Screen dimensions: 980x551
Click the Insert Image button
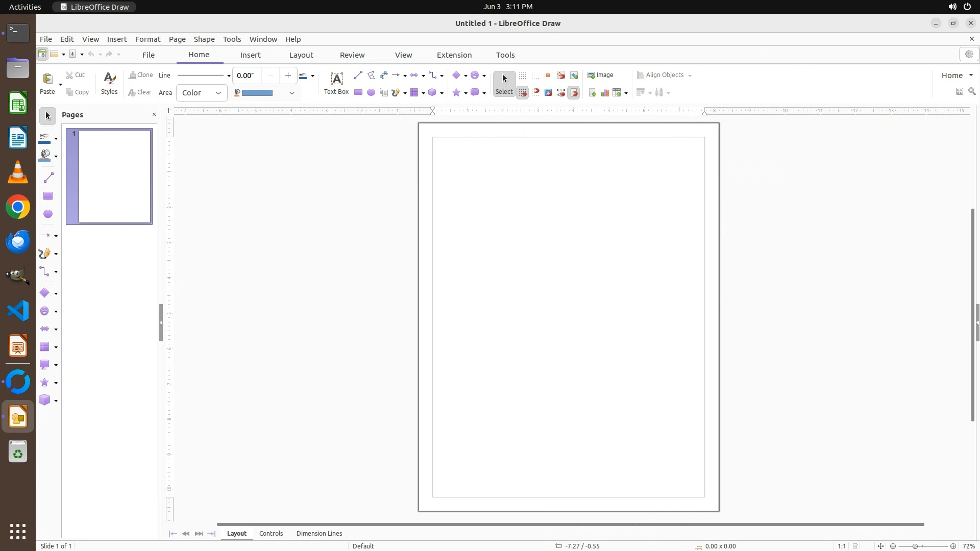tap(601, 75)
